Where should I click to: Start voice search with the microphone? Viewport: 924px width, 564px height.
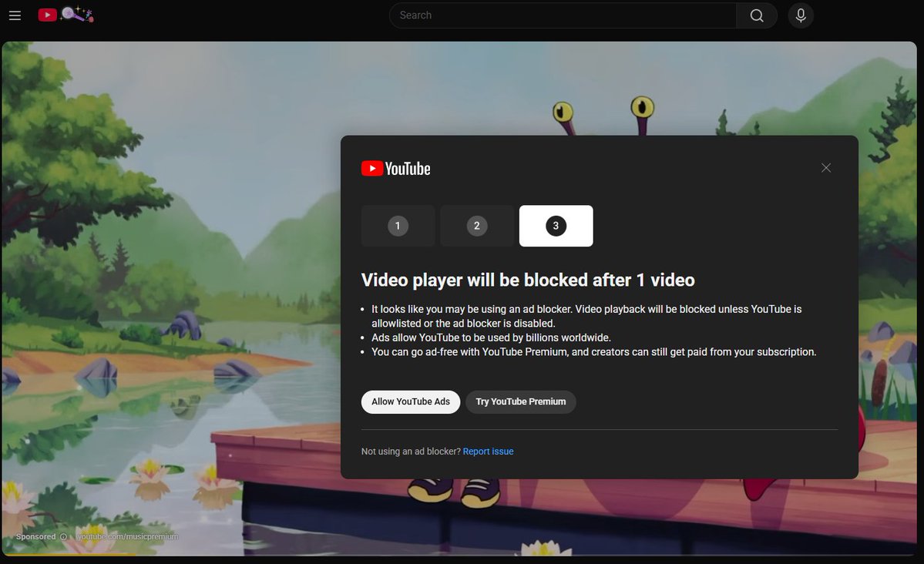tap(800, 15)
